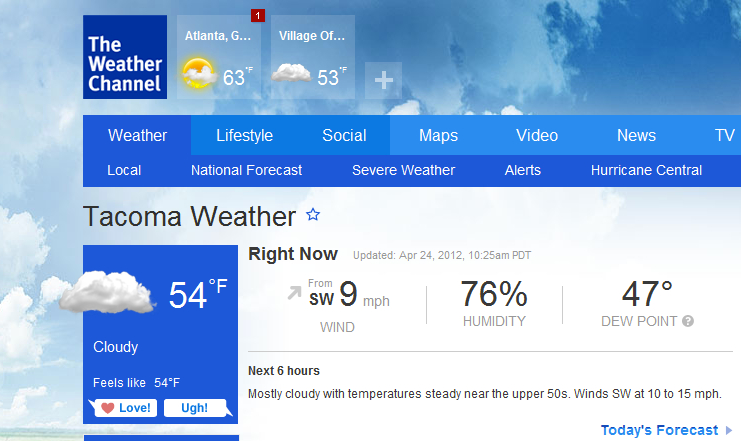This screenshot has width=741, height=441.
Task: Select the Village Of location tile
Action: click(313, 57)
